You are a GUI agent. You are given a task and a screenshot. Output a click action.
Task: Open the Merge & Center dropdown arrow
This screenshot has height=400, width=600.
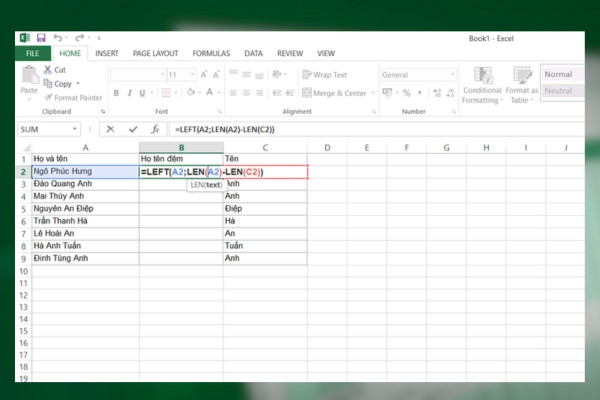click(x=372, y=93)
